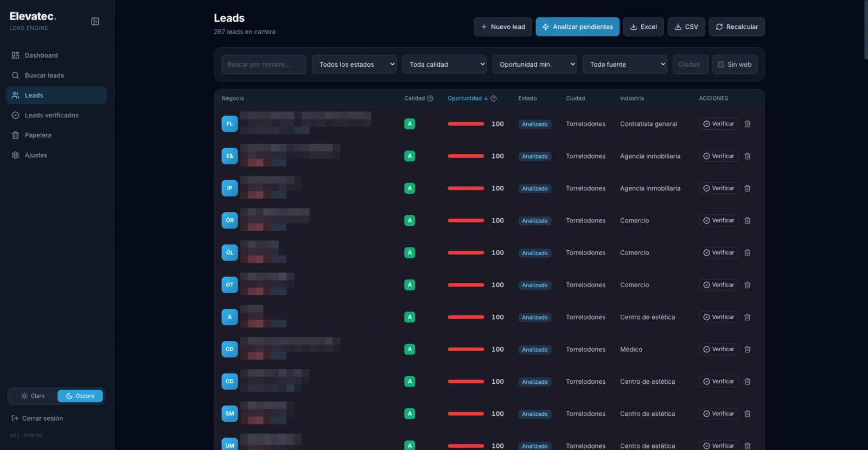Click the ÓR business avatar icon
This screenshot has height=450, width=868.
point(229,220)
